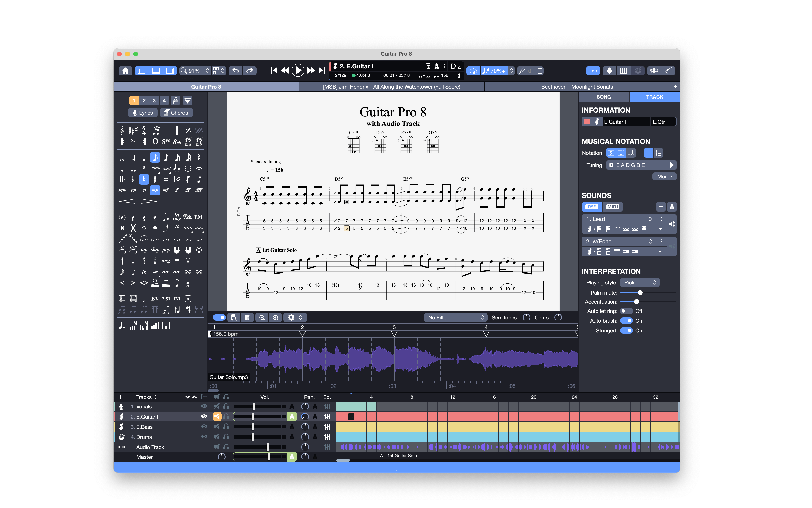Open Jimi Hendrix All Along the Watchtower tab
Screen dimensions: 812x508
(391, 87)
